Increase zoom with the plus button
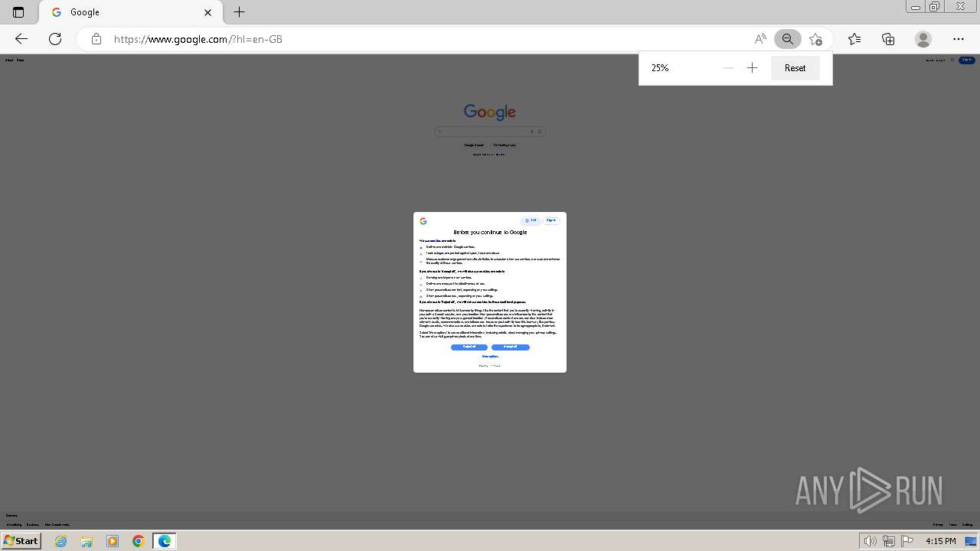 point(752,68)
